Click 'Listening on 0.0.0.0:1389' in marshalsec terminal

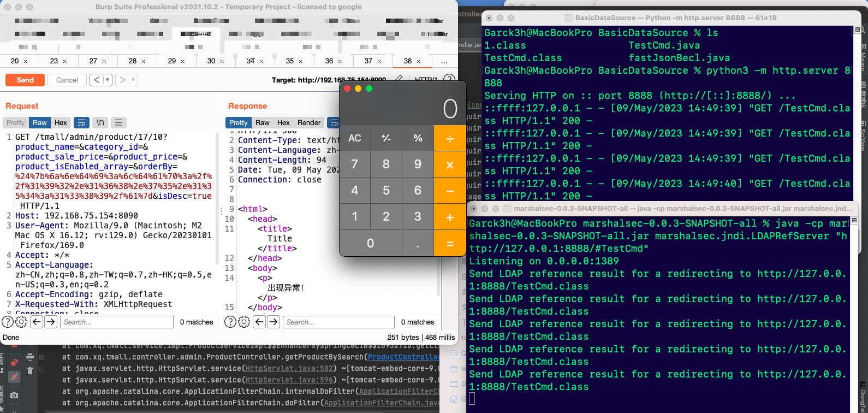click(x=544, y=261)
